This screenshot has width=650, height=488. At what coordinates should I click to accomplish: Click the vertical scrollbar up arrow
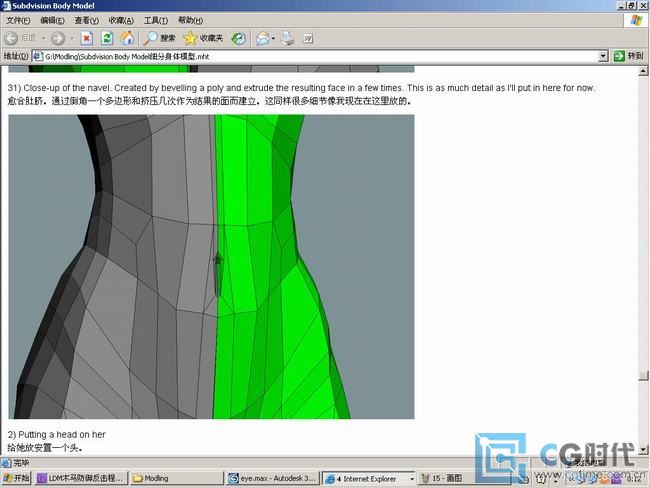(x=643, y=71)
